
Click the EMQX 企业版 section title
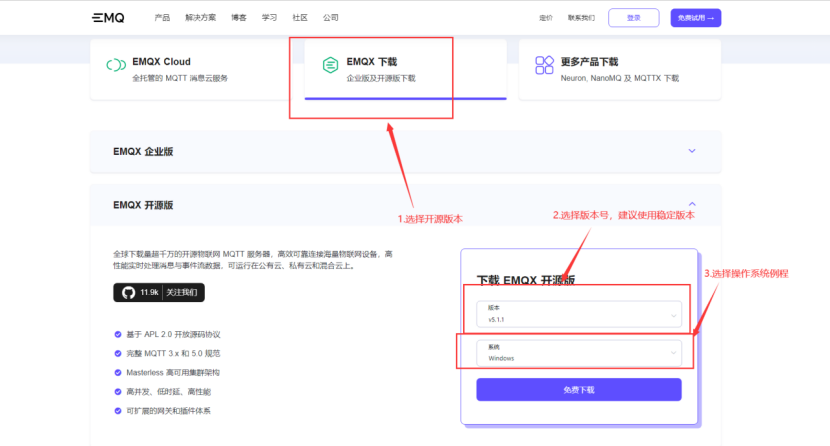143,151
